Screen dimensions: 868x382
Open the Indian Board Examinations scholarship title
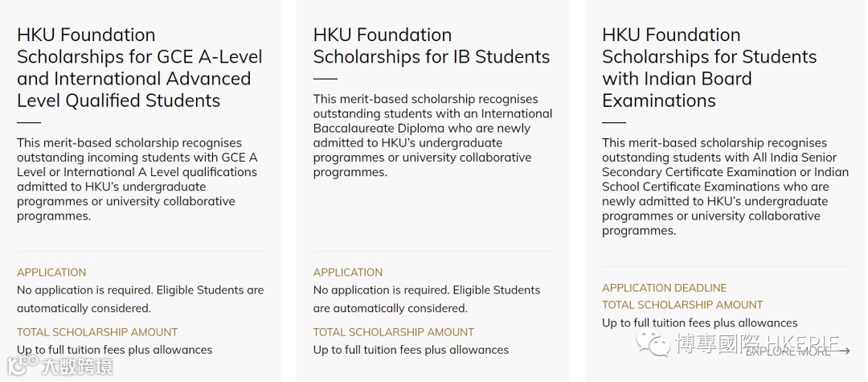pyautogui.click(x=709, y=68)
